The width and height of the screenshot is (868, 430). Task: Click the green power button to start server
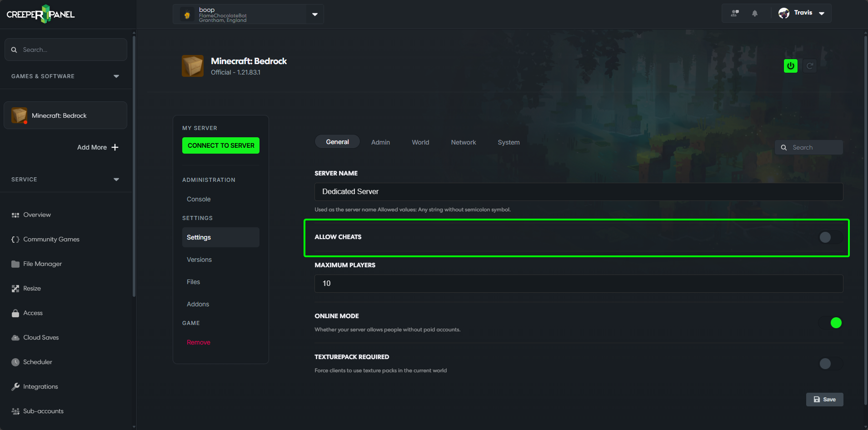tap(791, 65)
